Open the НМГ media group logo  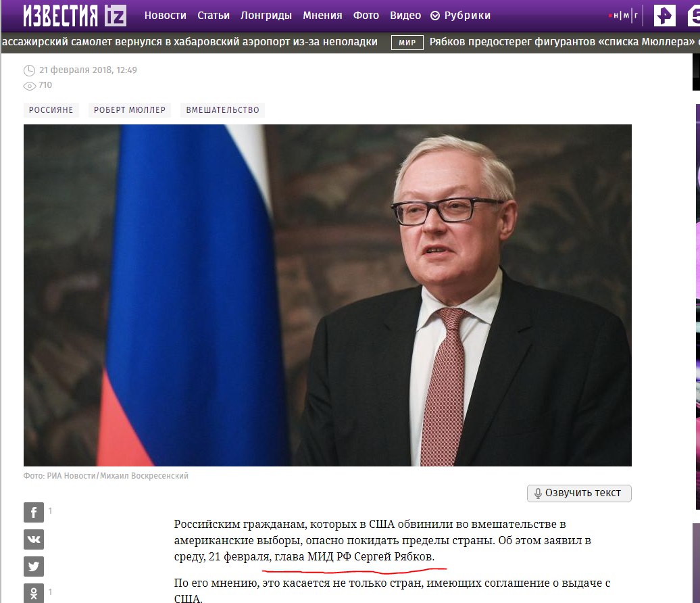click(624, 16)
